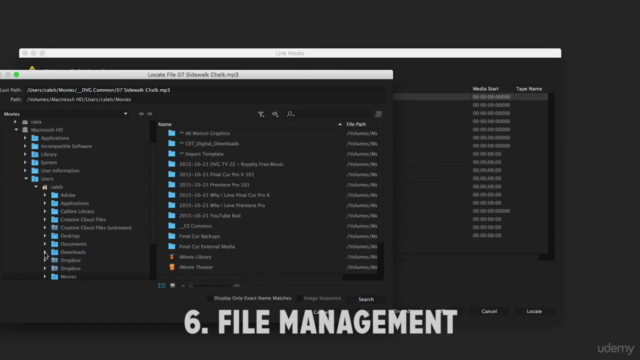640x360 pixels.
Task: Select 2015-10-21 Final Cut Pro X 101
Action: click(x=216, y=174)
